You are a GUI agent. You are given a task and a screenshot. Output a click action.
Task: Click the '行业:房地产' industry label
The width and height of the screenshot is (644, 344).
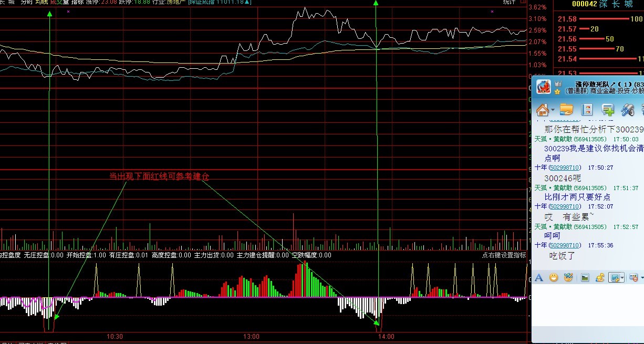click(x=169, y=2)
